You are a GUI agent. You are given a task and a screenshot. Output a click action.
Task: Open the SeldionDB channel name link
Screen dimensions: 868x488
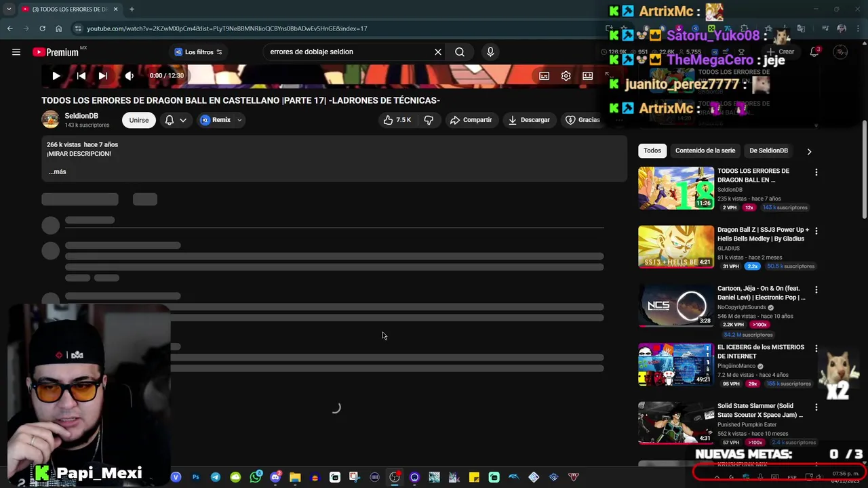coord(81,116)
